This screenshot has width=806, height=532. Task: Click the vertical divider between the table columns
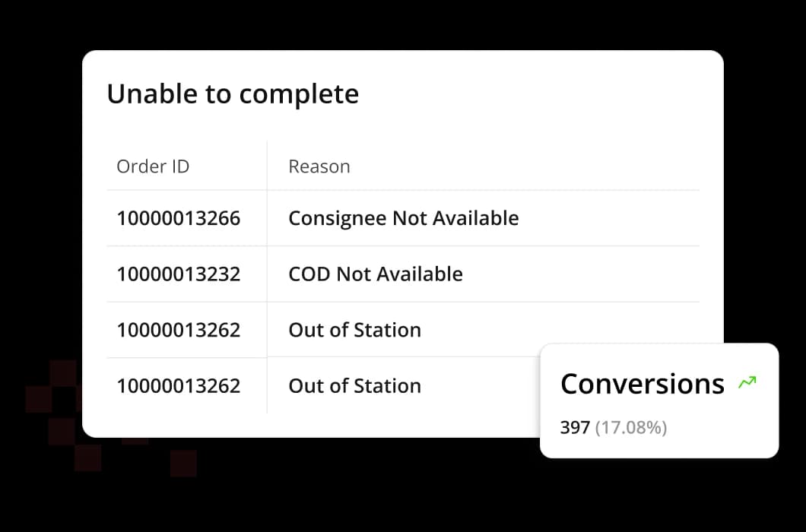point(267,304)
